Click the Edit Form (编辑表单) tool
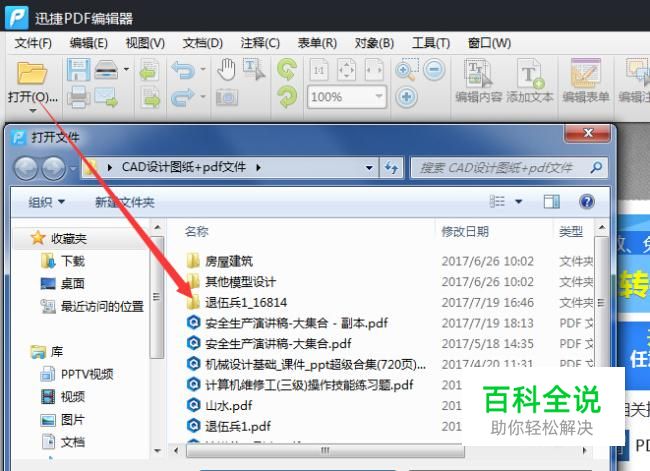The image size is (650, 471). [586, 81]
